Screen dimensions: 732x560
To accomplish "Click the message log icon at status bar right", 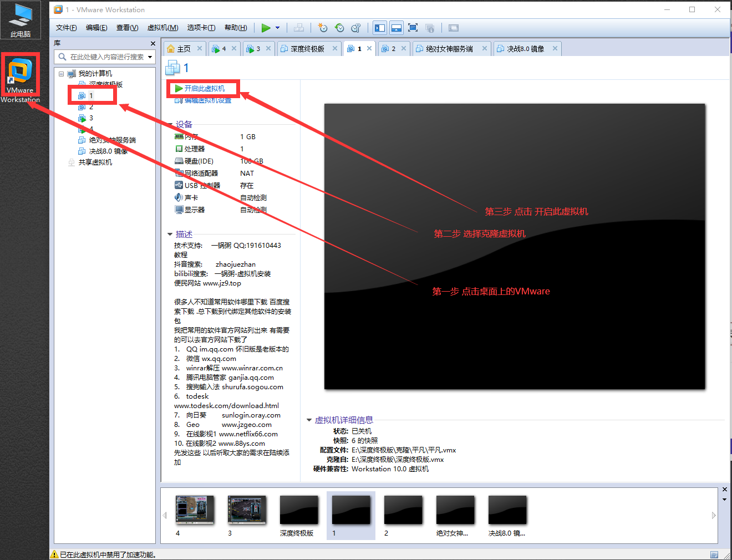I will pyautogui.click(x=714, y=554).
